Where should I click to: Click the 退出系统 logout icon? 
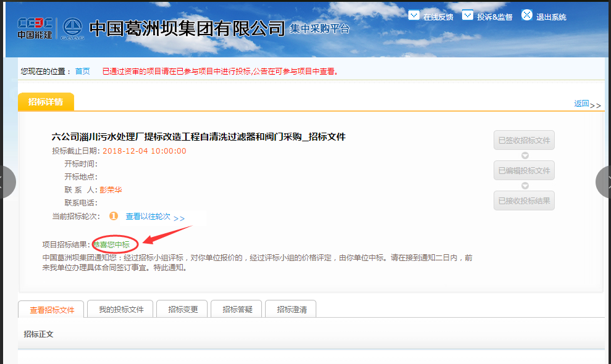(x=527, y=15)
